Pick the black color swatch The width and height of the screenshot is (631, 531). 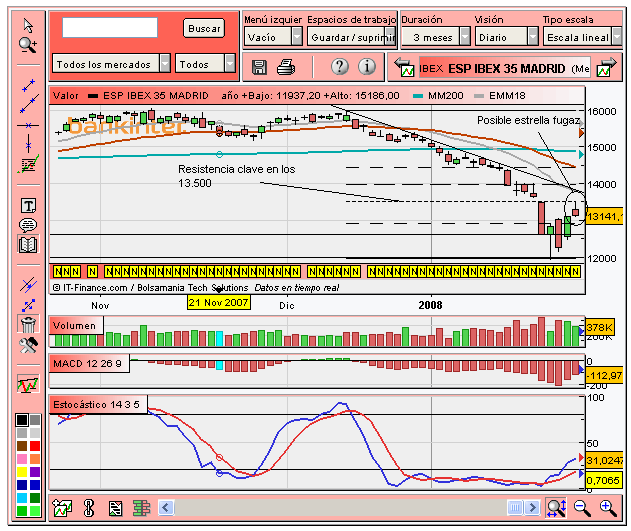22,420
